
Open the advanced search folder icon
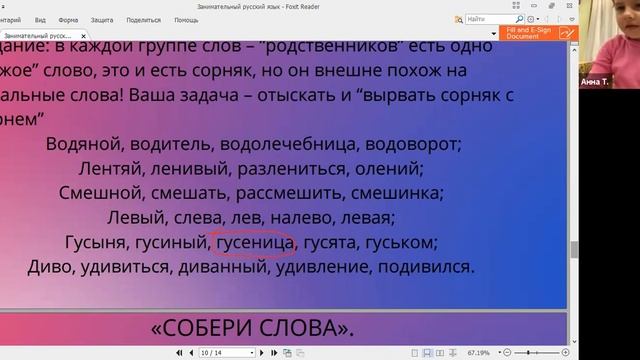point(459,19)
